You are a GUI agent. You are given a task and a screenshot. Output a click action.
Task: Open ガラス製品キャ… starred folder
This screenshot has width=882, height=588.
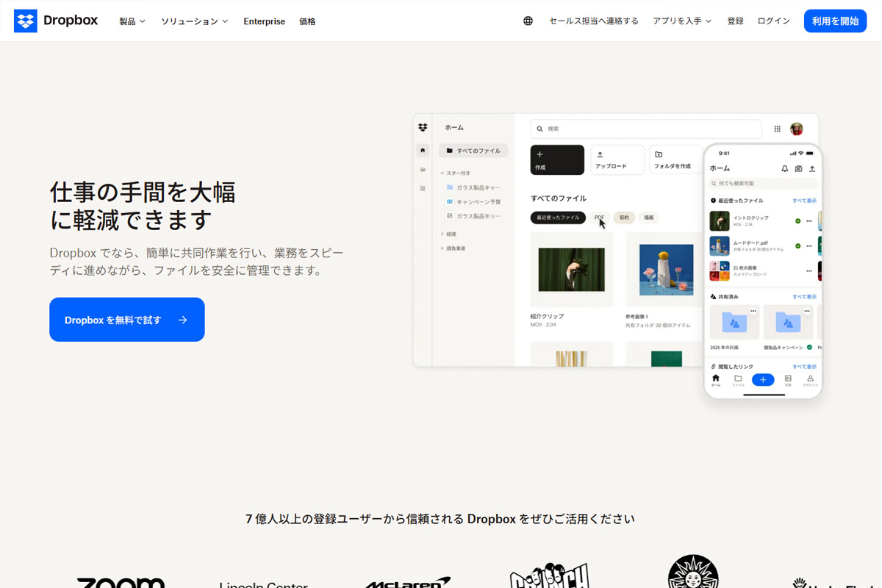coord(473,187)
